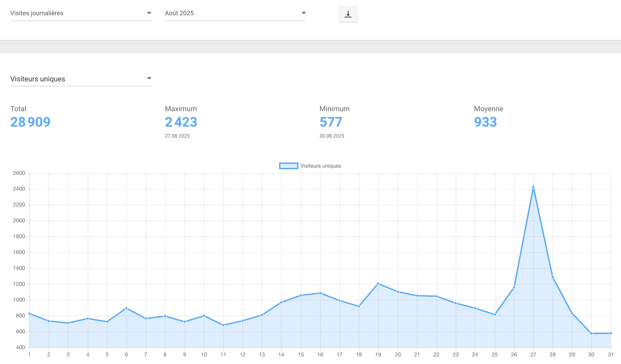Click the Maximum value 2 423
The image size is (621, 364).
181,122
